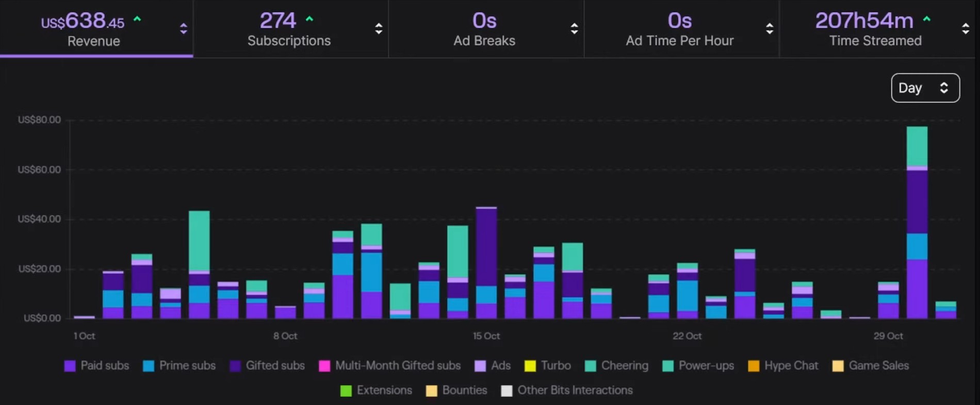980x405 pixels.
Task: Toggle Prime subs legend swatch
Action: [149, 366]
